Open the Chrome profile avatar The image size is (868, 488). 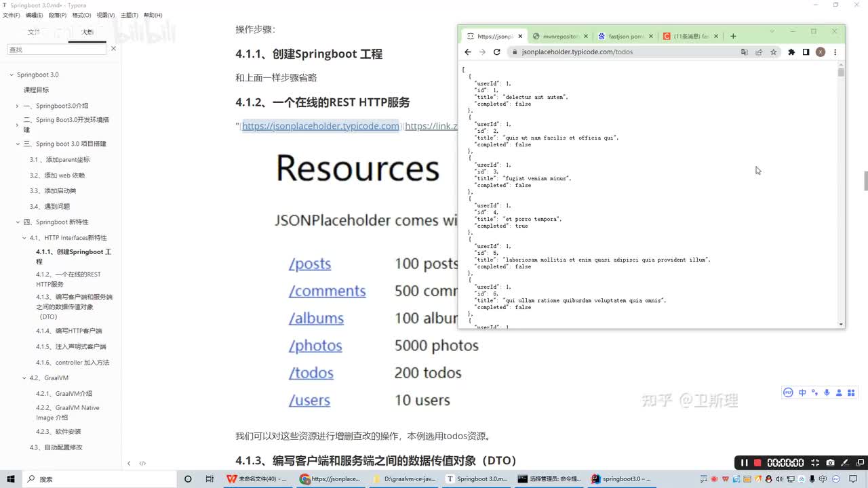821,52
